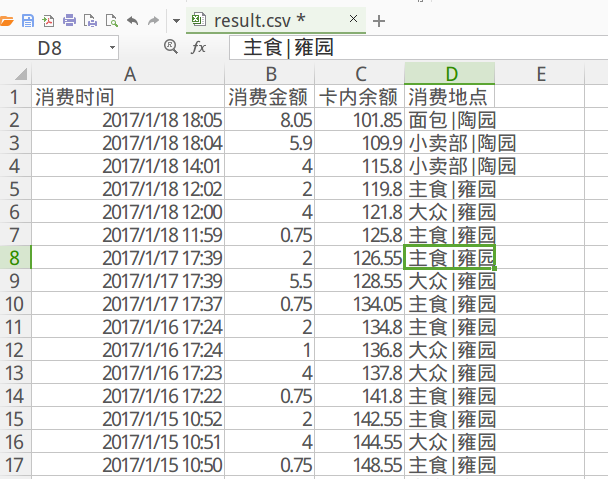The width and height of the screenshot is (608, 479).
Task: Click the Print icon
Action: click(69, 20)
